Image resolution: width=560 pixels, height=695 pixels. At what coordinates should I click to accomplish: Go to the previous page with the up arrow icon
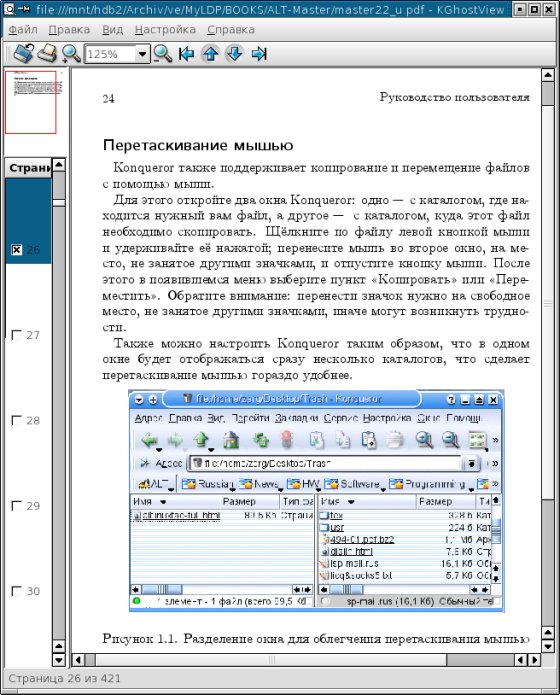(x=211, y=54)
